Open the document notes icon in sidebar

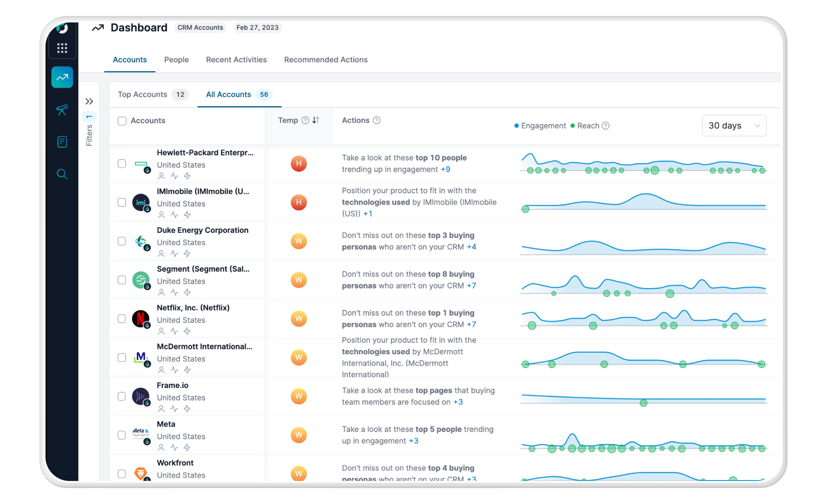[62, 142]
